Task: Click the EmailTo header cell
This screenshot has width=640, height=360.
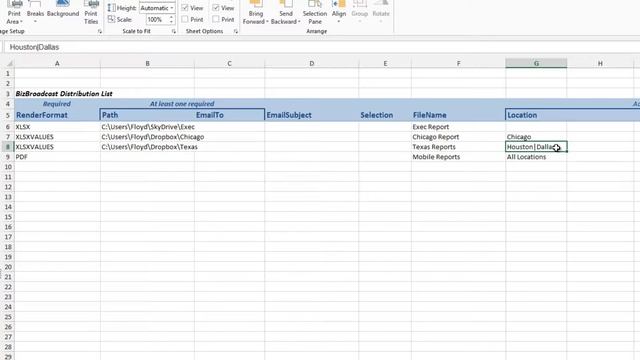Action: point(229,115)
